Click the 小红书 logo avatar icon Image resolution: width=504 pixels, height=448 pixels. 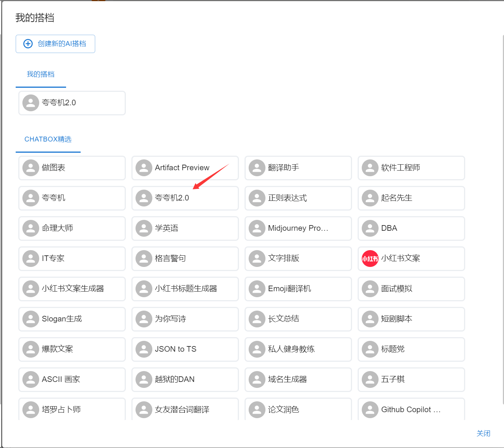click(x=370, y=258)
